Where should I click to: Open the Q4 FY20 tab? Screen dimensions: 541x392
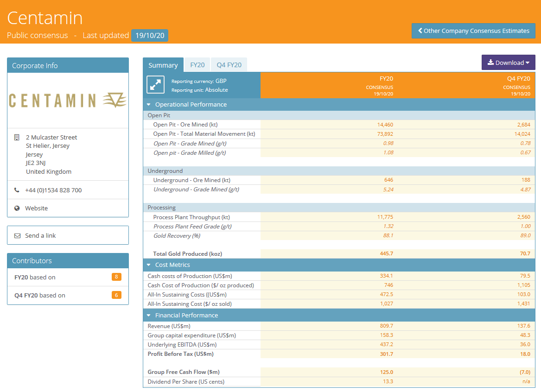pos(229,65)
